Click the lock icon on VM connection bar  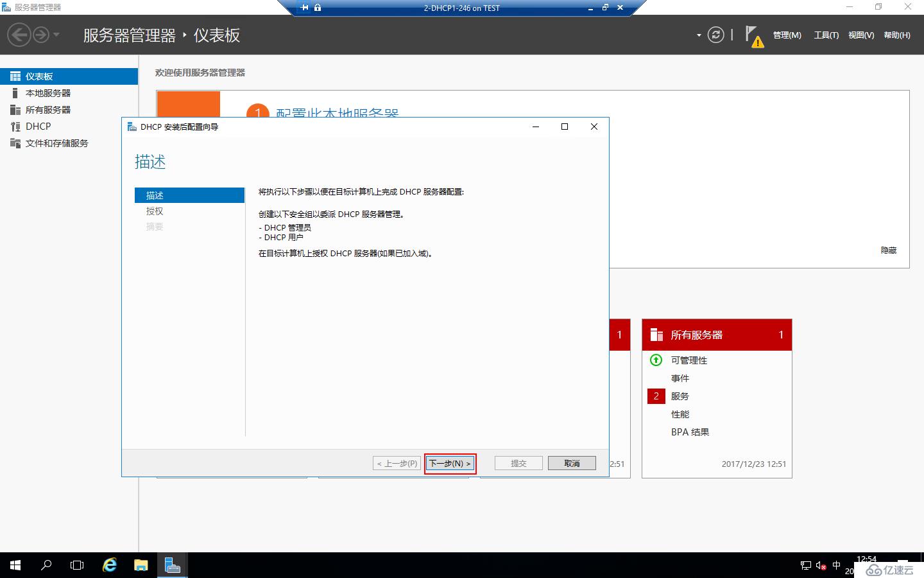(x=318, y=8)
